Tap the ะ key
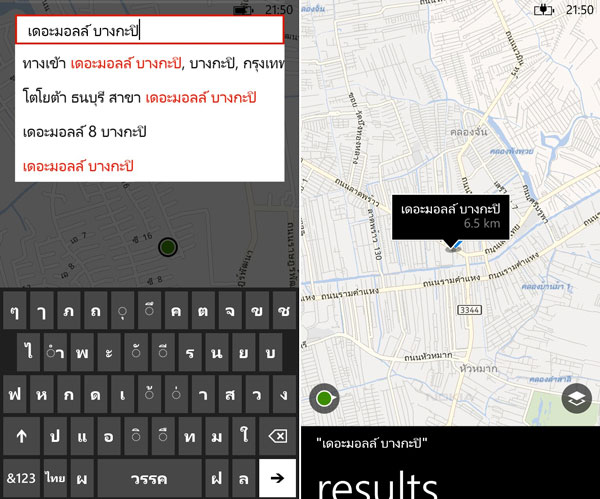This screenshot has width=600, height=499. point(109,352)
